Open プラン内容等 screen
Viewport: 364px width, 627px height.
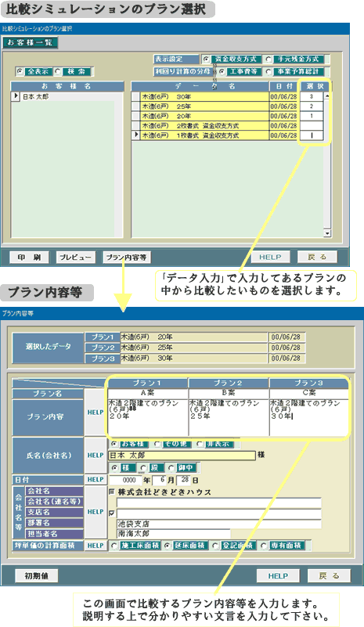[126, 257]
